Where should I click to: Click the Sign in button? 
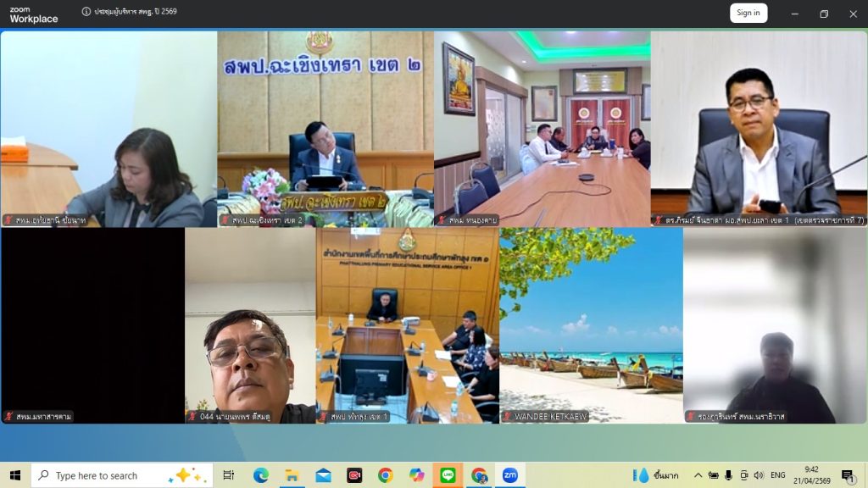coord(748,13)
